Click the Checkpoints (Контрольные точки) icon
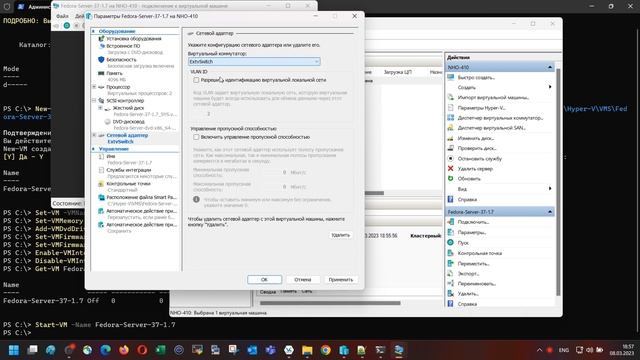The height and width of the screenshot is (360, 640). 101,184
